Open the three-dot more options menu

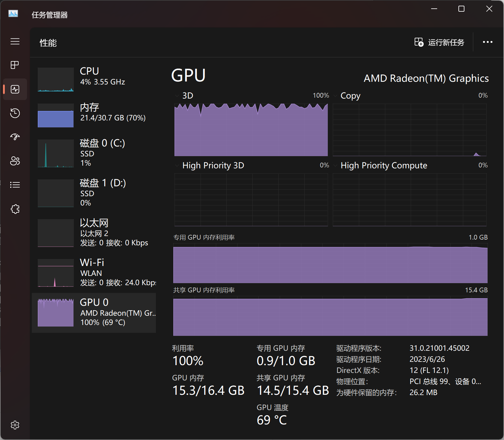488,42
